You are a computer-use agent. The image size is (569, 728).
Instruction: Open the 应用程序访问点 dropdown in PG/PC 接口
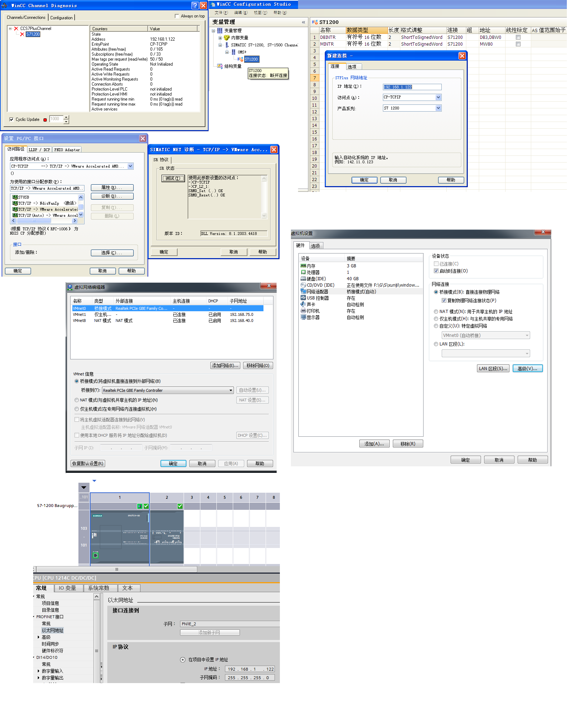[130, 166]
